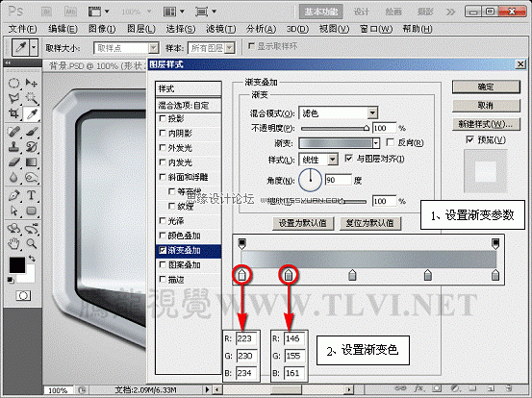Select the Type tool

tap(31, 195)
